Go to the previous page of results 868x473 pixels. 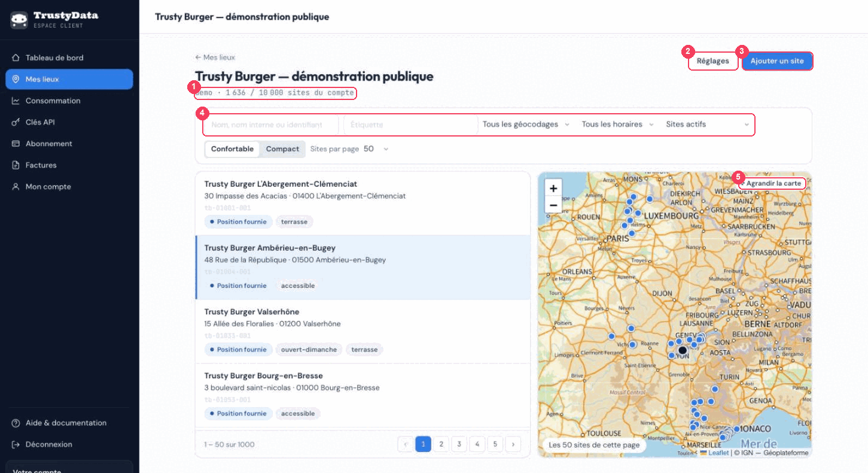click(x=405, y=444)
